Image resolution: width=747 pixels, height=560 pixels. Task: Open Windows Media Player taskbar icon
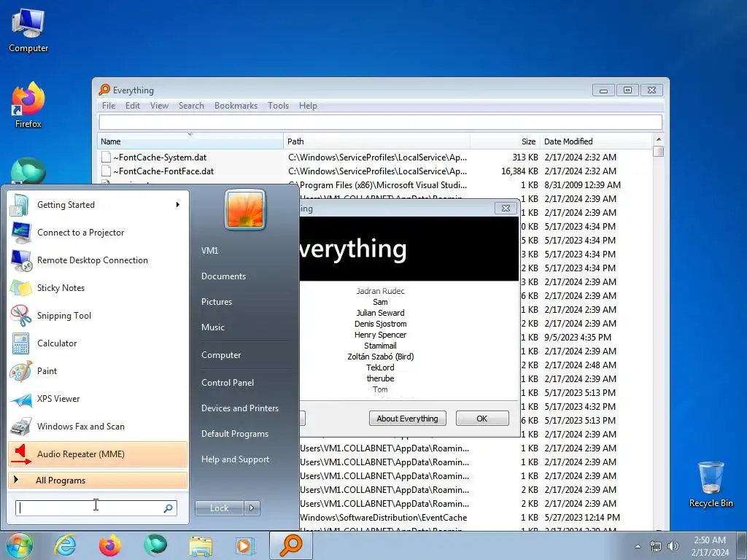coord(245,545)
